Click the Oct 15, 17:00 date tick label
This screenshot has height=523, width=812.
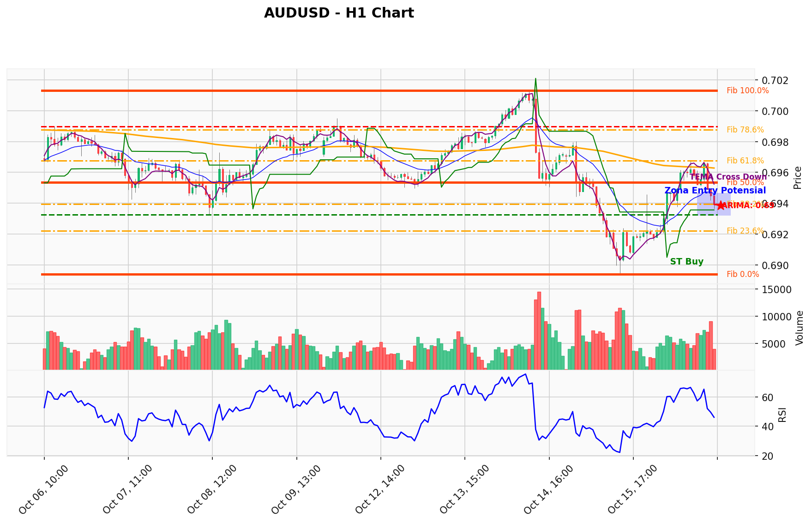tap(632, 489)
